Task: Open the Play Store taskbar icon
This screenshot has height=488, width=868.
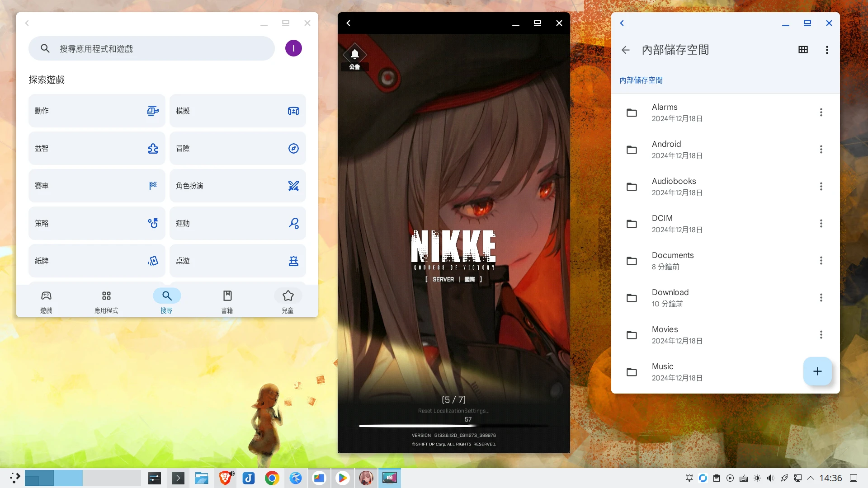Action: [343, 478]
